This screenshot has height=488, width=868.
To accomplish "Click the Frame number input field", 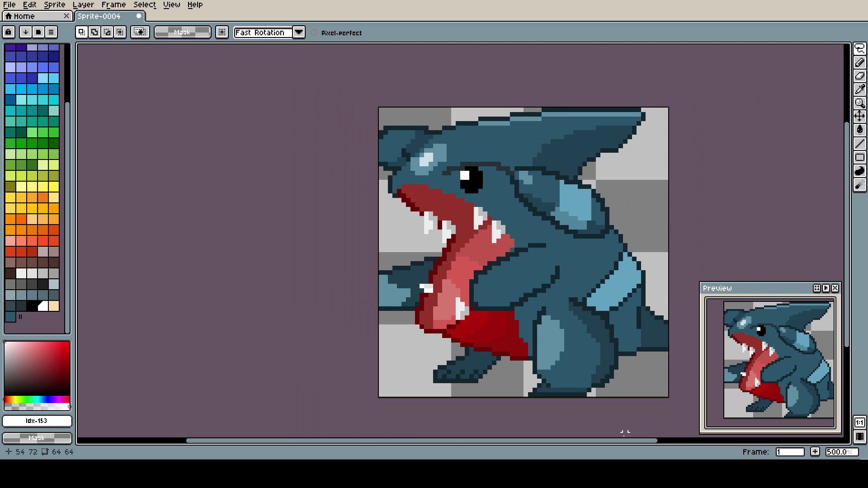I will pos(790,451).
